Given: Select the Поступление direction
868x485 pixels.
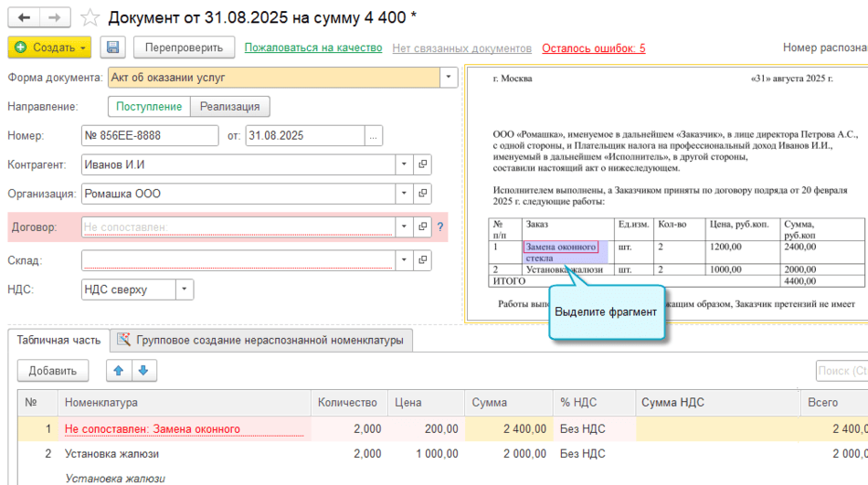Looking at the screenshot, I should [x=149, y=107].
